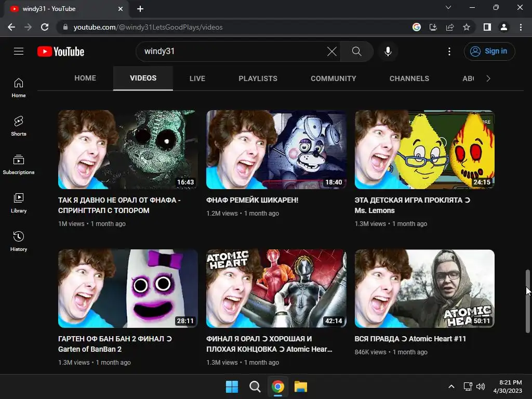Screen dimensions: 532x399
Task: Click the install app icon in address bar
Action: tap(433, 27)
